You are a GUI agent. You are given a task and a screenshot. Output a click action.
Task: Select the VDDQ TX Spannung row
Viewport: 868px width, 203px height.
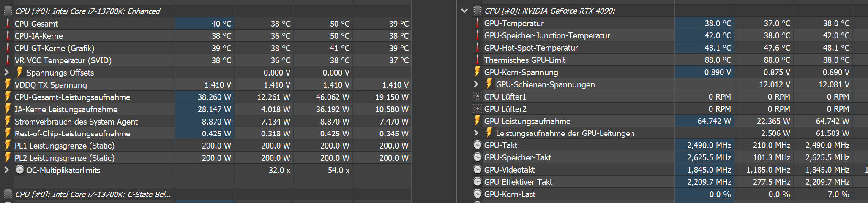207,85
